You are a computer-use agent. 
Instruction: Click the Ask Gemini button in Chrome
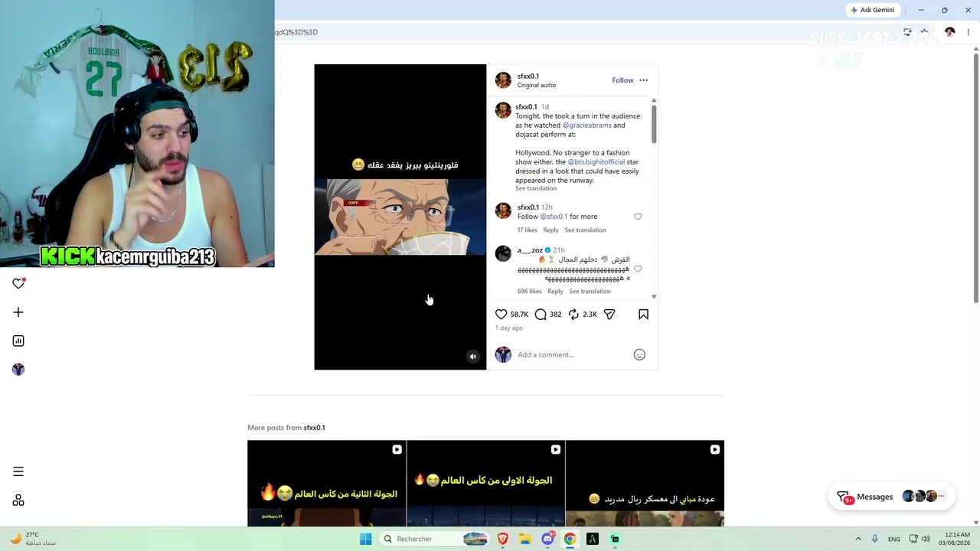pos(872,10)
